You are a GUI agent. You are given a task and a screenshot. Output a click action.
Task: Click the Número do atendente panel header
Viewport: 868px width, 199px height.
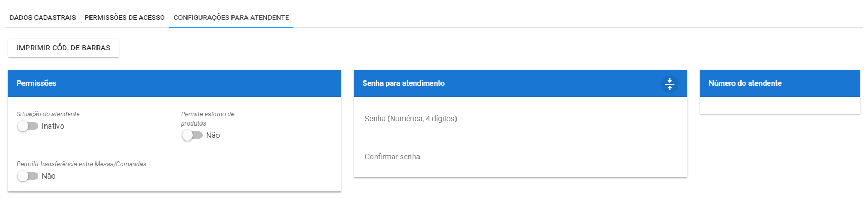coord(780,83)
